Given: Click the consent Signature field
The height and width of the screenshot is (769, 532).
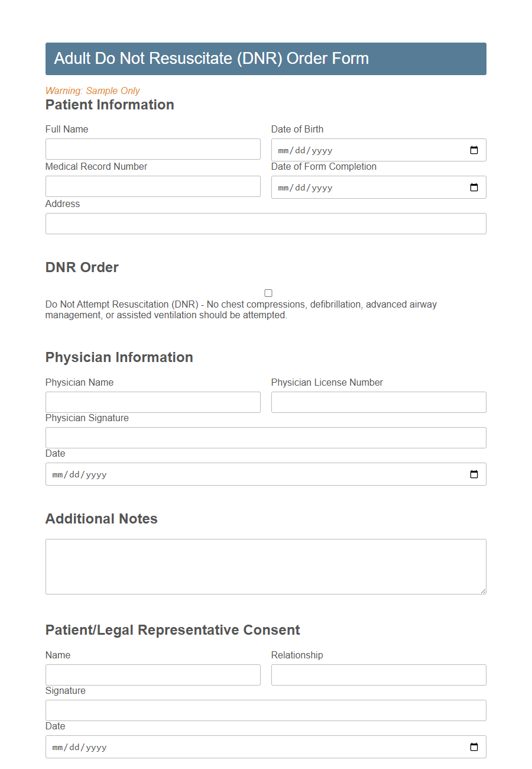Looking at the screenshot, I should tap(265, 710).
